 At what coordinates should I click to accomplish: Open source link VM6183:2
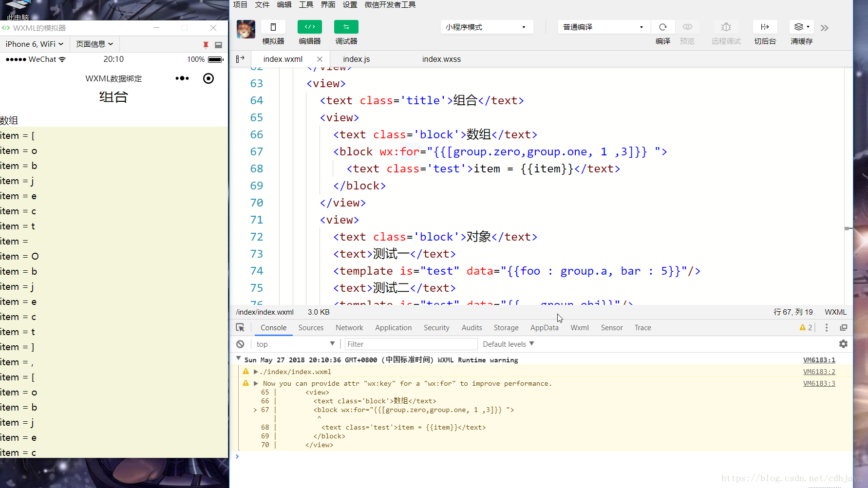819,372
